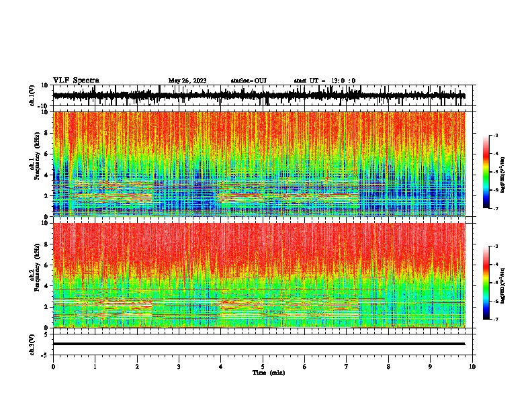Click the '2' kHz tick on ch.2 spectrogram
Image resolution: width=532 pixels, height=411 pixels.
46,307
